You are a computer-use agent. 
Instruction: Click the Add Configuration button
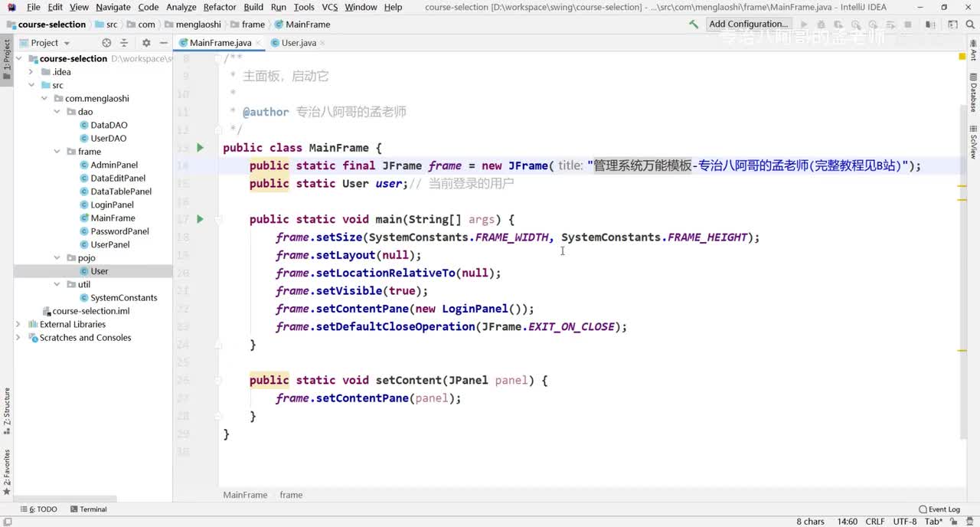(x=748, y=24)
